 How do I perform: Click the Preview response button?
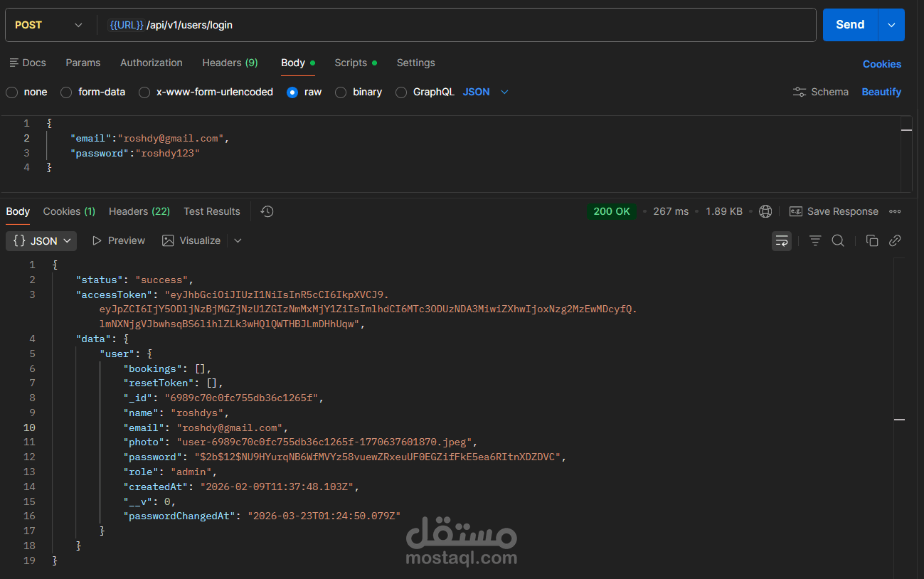pyautogui.click(x=119, y=240)
